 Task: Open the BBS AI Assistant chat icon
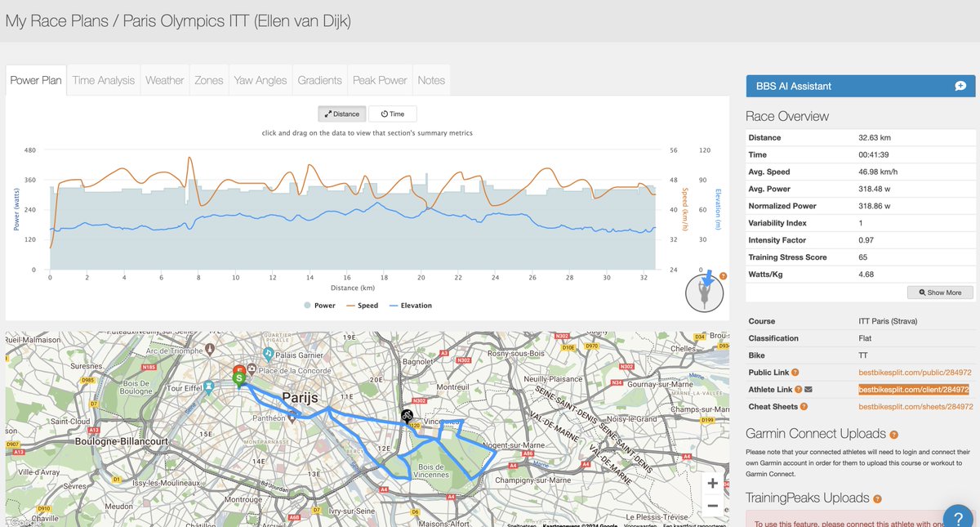pyautogui.click(x=960, y=86)
